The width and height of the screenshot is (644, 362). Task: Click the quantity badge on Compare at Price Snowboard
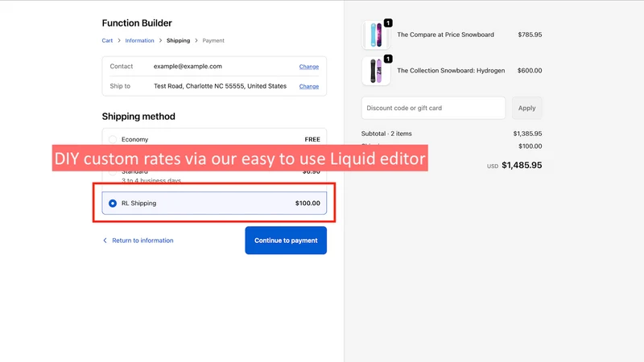(x=388, y=23)
